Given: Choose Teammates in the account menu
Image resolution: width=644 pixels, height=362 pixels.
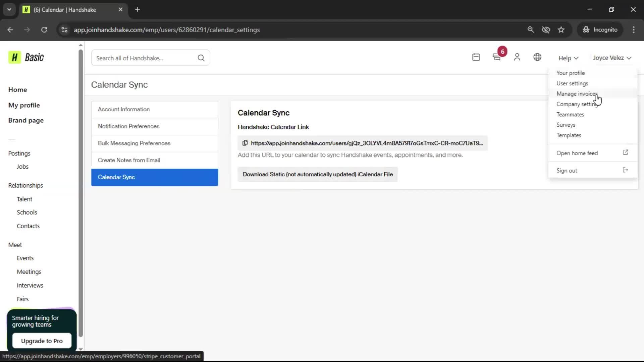Looking at the screenshot, I should coord(570,115).
